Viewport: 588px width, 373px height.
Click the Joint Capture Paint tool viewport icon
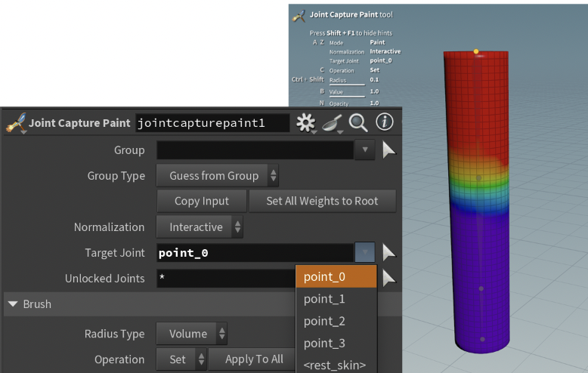click(299, 16)
